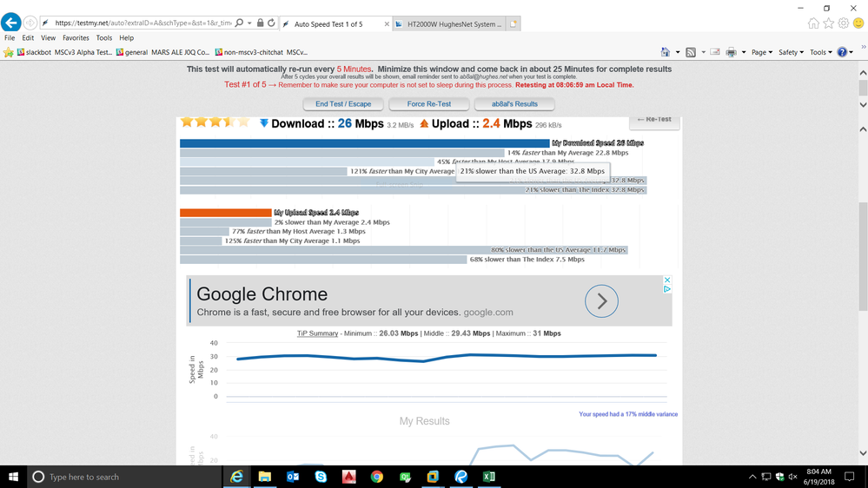The image size is (868, 488).
Task: Open Favorites star icon at top right
Action: pyautogui.click(x=828, y=23)
